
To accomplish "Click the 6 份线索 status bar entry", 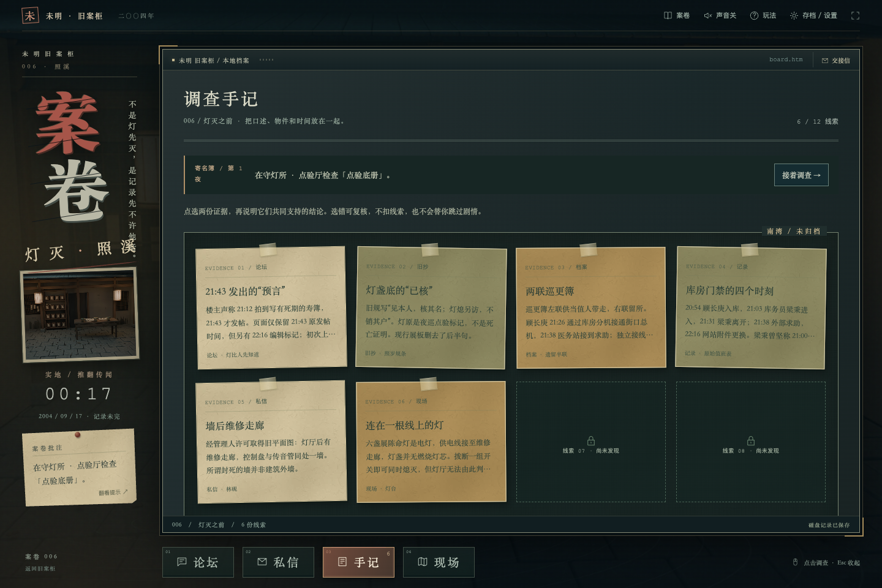I will [253, 525].
